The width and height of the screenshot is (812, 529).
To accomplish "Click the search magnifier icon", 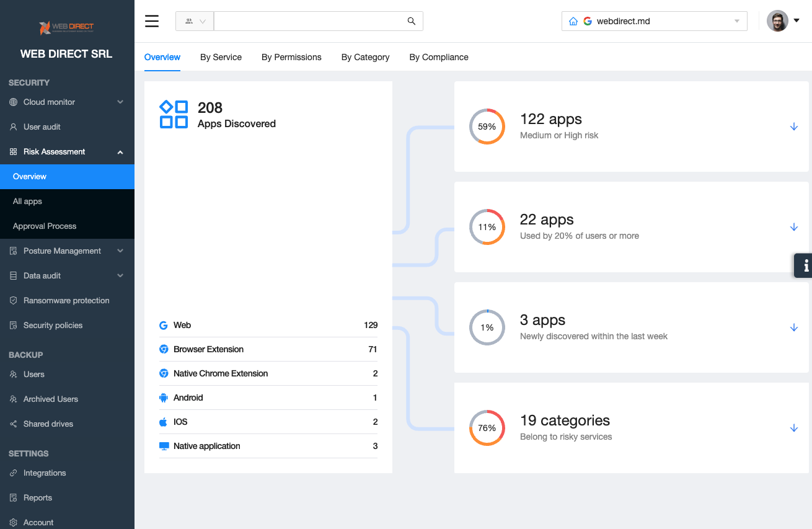I will [411, 20].
